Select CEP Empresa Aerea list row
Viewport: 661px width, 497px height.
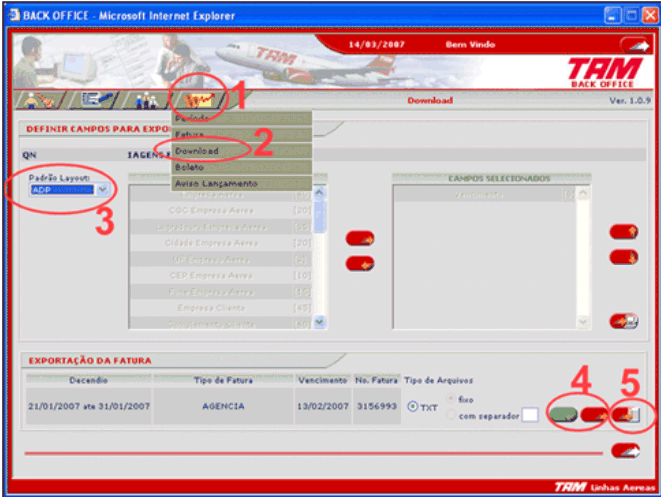(x=221, y=276)
